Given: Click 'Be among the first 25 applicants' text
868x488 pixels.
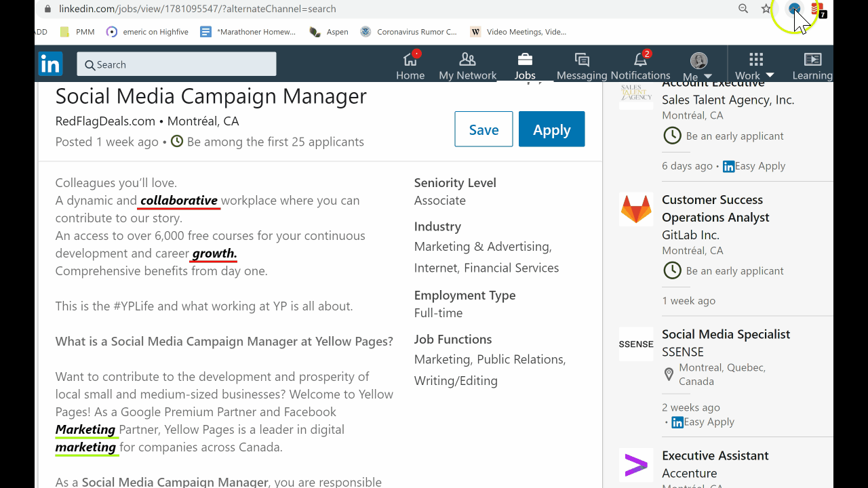Looking at the screenshot, I should pos(275,142).
